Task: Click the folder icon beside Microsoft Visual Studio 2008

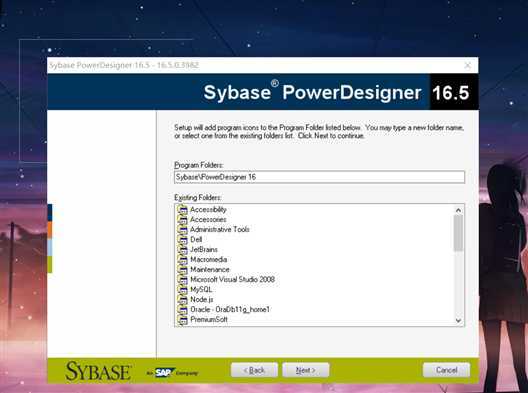Action: coord(182,280)
